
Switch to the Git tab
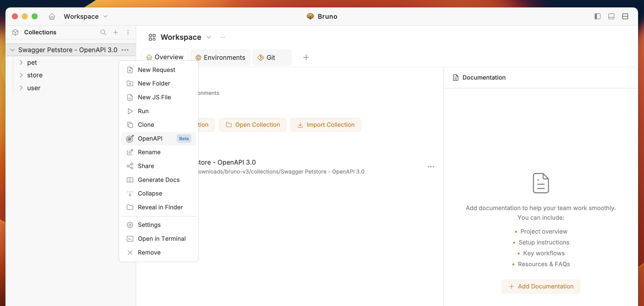271,57
